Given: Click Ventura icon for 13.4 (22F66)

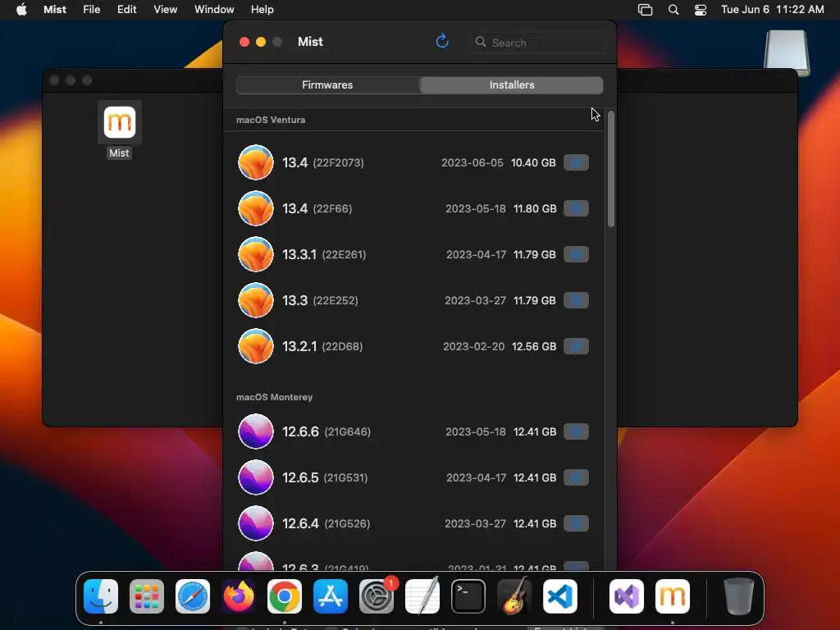Looking at the screenshot, I should click(x=256, y=208).
